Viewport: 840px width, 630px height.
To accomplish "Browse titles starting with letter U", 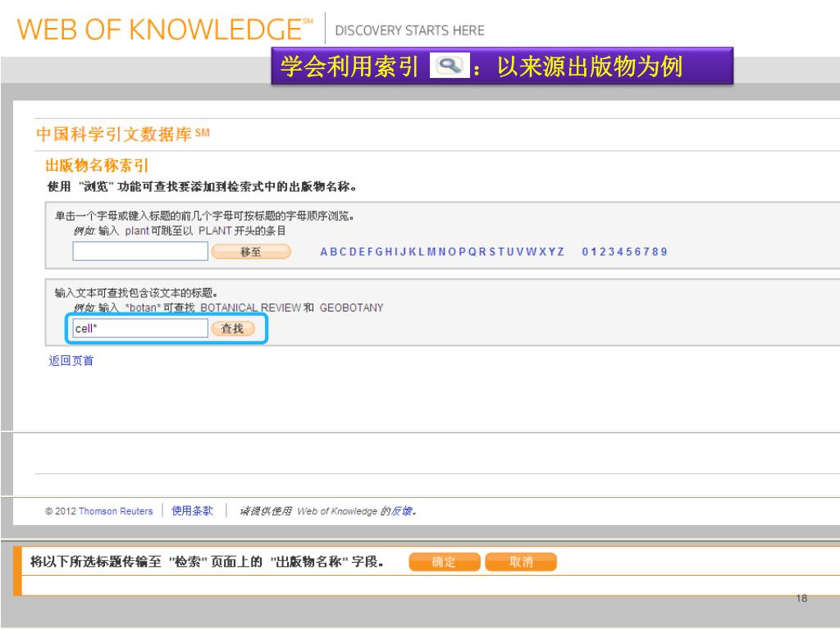I will tap(510, 252).
